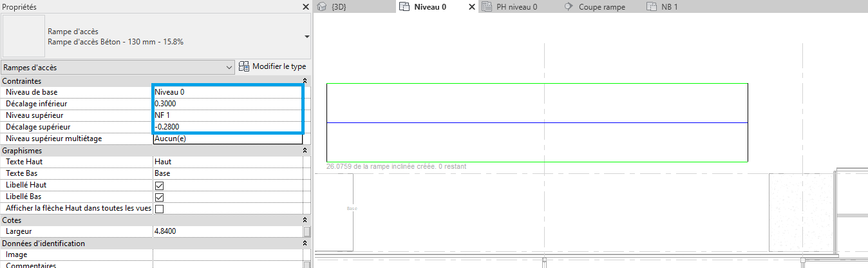Uncheck the Libellé Haut checkbox

tap(159, 186)
